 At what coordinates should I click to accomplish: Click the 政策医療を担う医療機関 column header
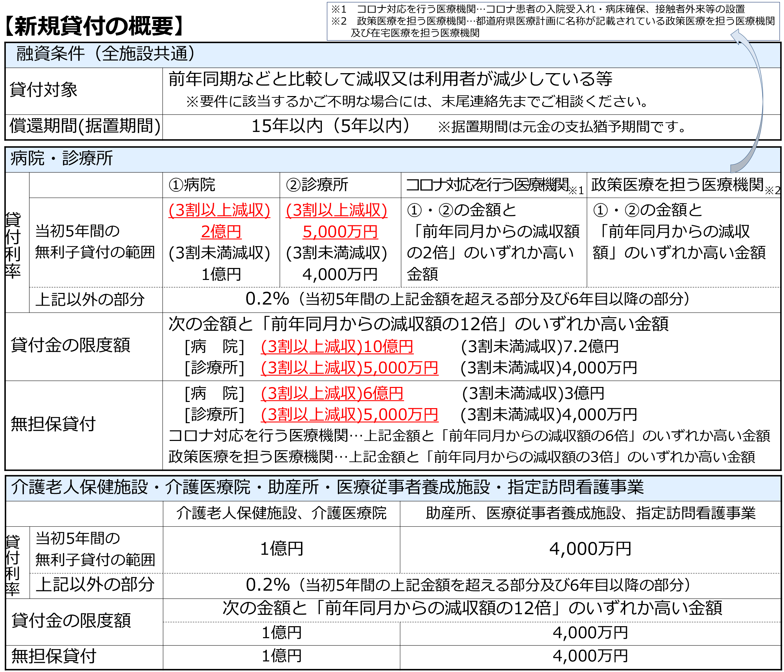(x=685, y=185)
